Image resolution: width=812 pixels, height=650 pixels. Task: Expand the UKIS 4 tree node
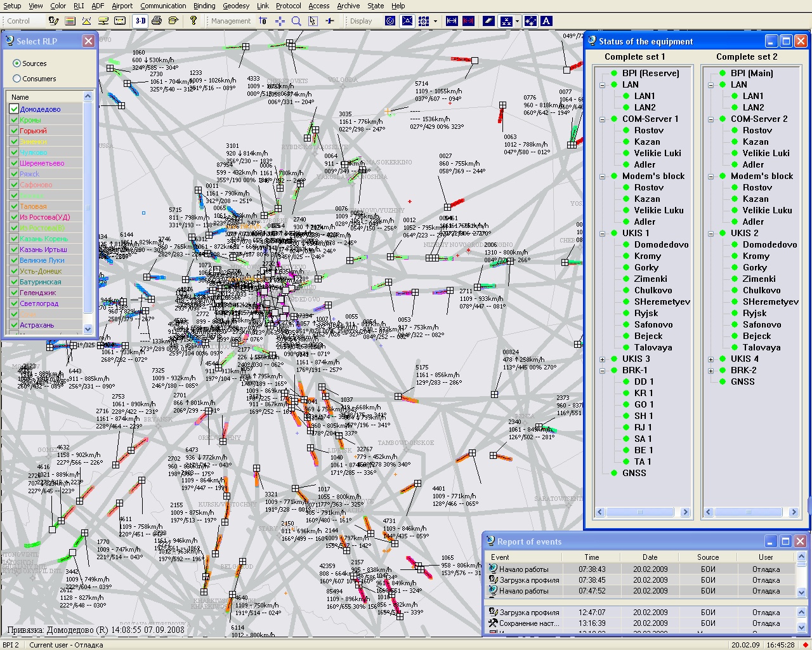tap(710, 359)
